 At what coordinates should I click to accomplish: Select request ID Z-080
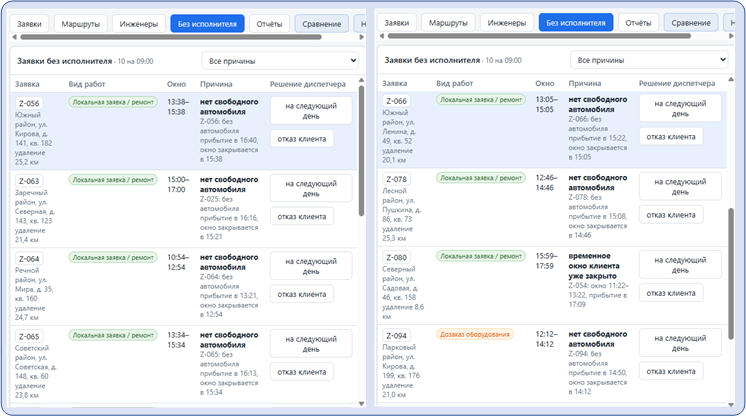pos(396,258)
